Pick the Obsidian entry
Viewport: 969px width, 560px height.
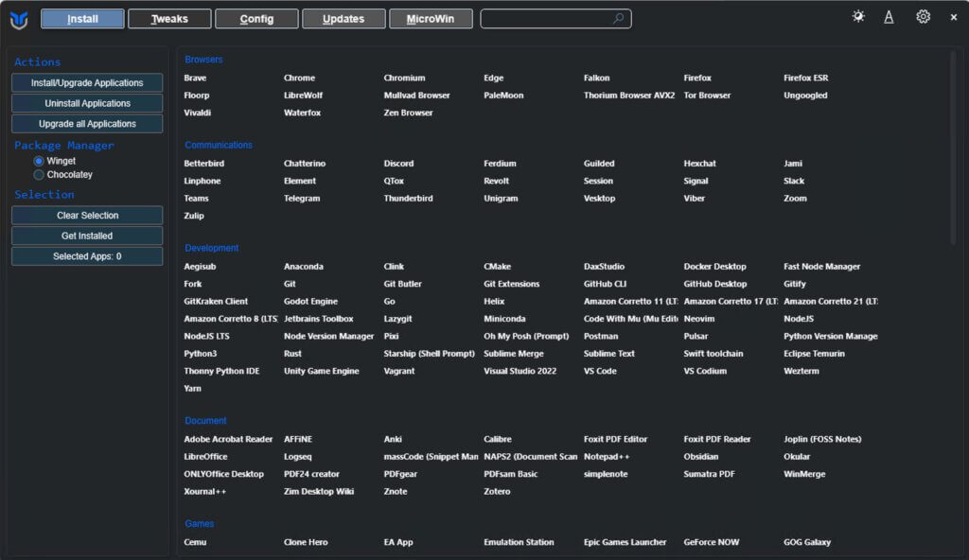(701, 456)
